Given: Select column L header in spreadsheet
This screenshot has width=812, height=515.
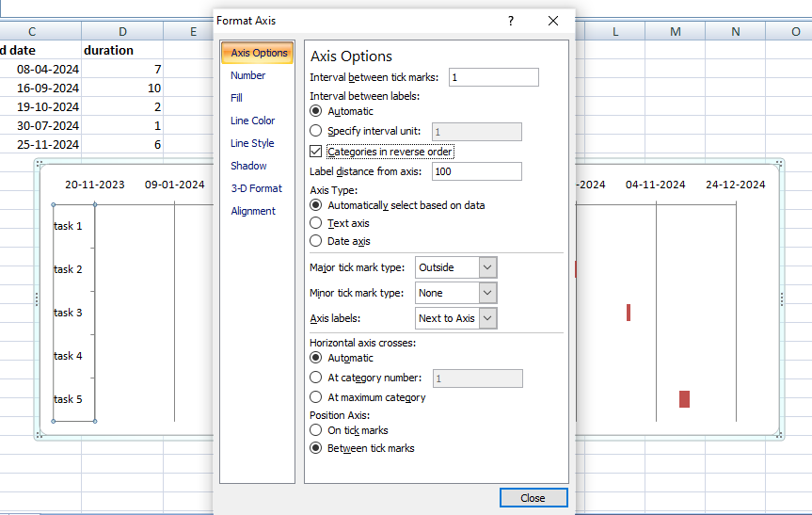Looking at the screenshot, I should 615,32.
